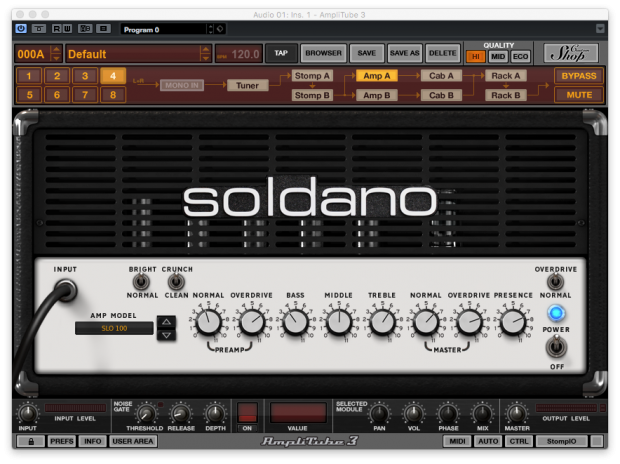Flip the Crunch/Clean toggle switch

click(176, 282)
